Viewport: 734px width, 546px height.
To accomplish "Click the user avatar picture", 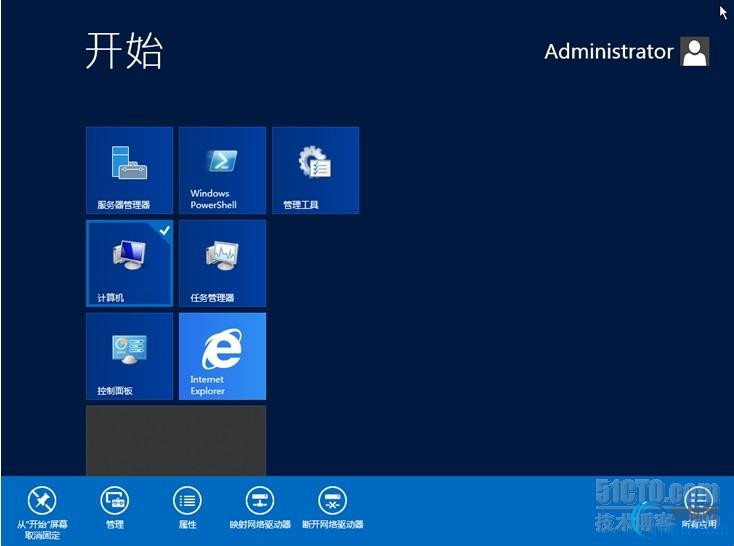I will pos(695,52).
